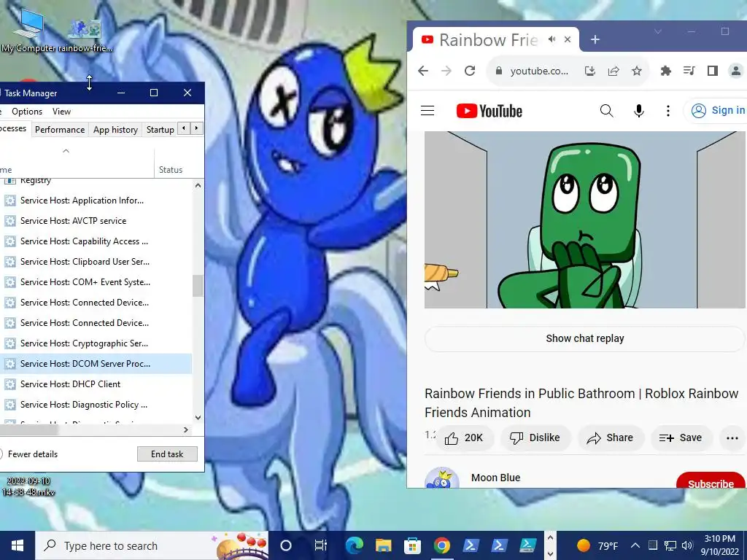Viewport: 747px width, 560px height.
Task: Click gear icon of AVCTP service process
Action: click(10, 221)
